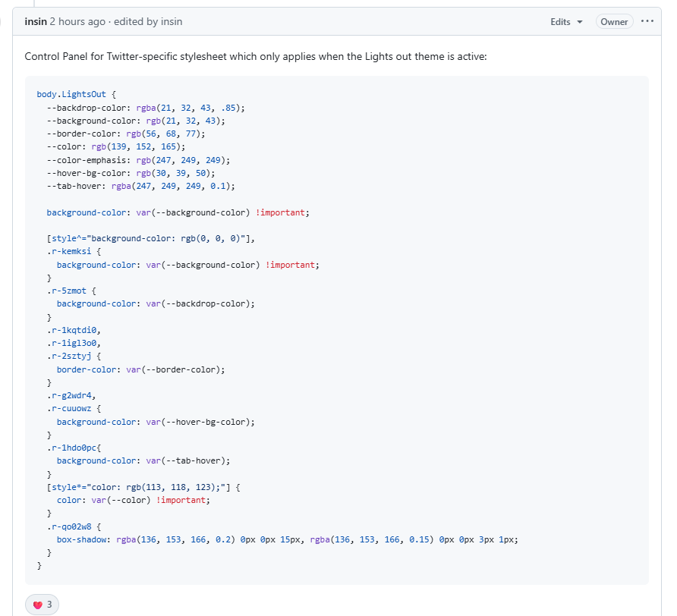Screen dimensions: 677x616
Task: Click the 'Control Panel for Twitter-specific stylesheet' sentence
Action: coord(256,57)
